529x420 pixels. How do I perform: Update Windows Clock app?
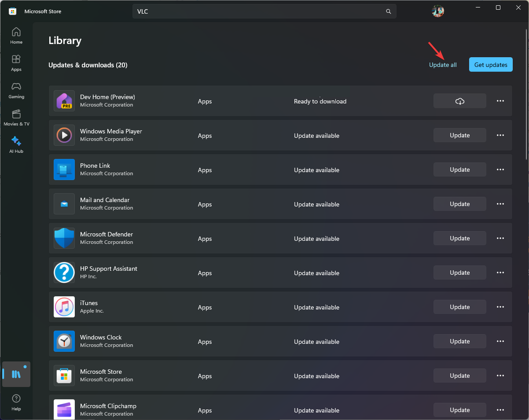(460, 341)
